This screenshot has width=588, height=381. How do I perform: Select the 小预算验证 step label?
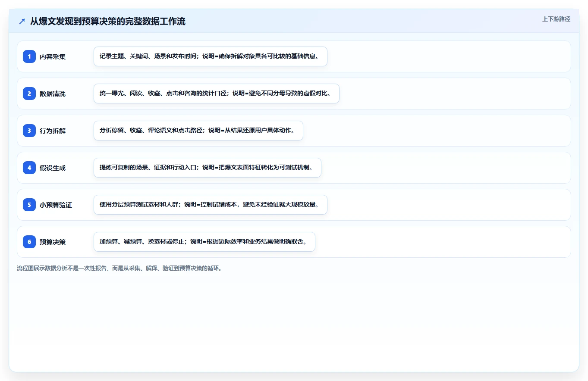(x=56, y=205)
